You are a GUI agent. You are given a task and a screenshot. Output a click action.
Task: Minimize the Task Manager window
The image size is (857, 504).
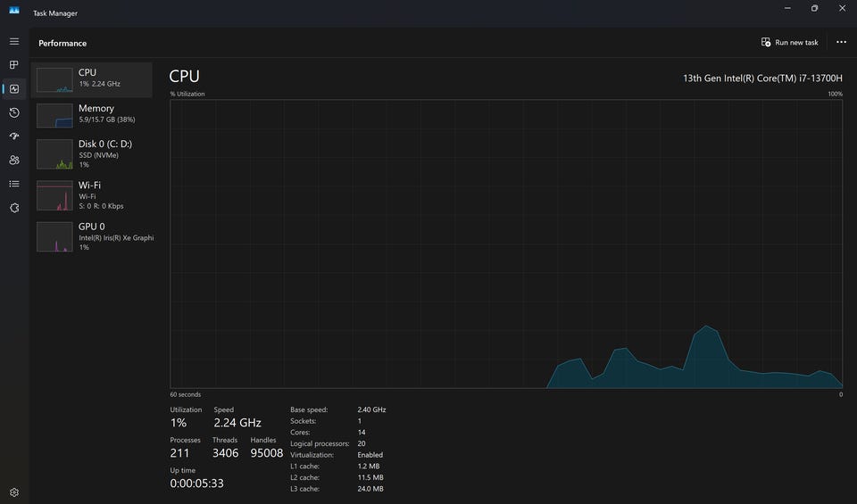click(x=787, y=8)
